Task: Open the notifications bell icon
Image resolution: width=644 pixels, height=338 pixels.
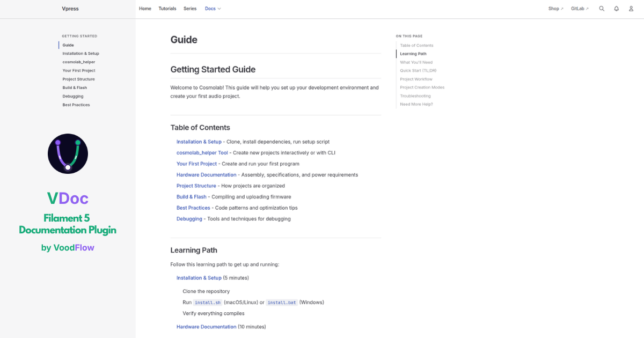Action: coord(617,9)
